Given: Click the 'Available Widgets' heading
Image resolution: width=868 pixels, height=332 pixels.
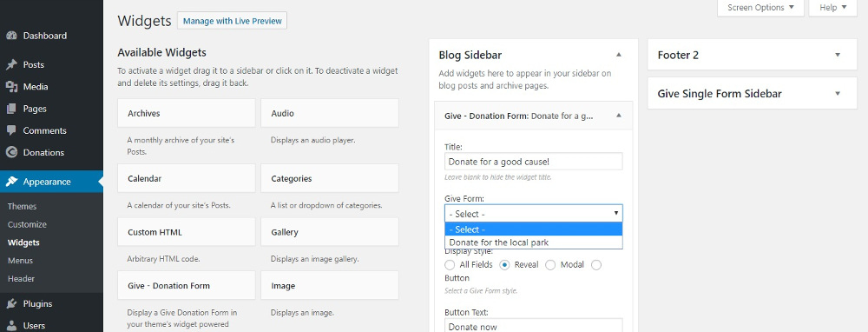Looking at the screenshot, I should [x=161, y=53].
